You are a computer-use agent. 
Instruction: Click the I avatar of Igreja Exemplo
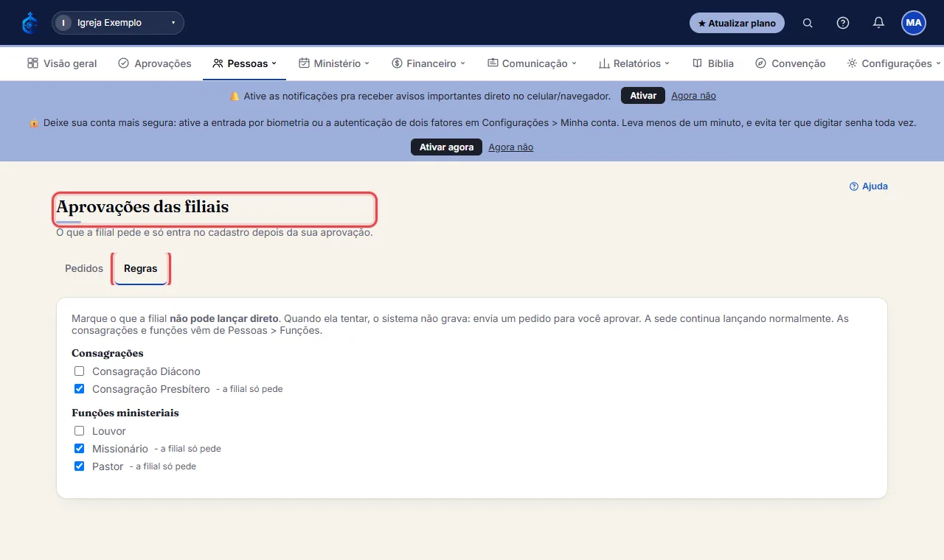pyautogui.click(x=63, y=23)
